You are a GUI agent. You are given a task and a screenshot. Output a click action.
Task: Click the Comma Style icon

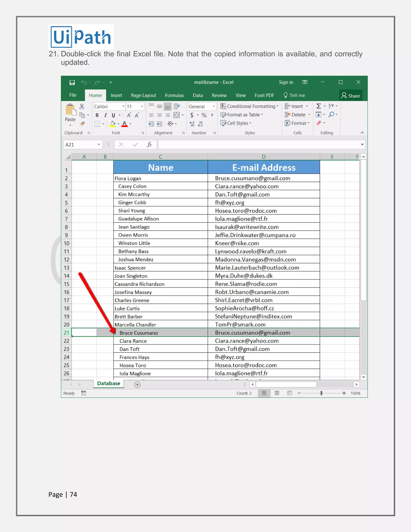tap(212, 115)
